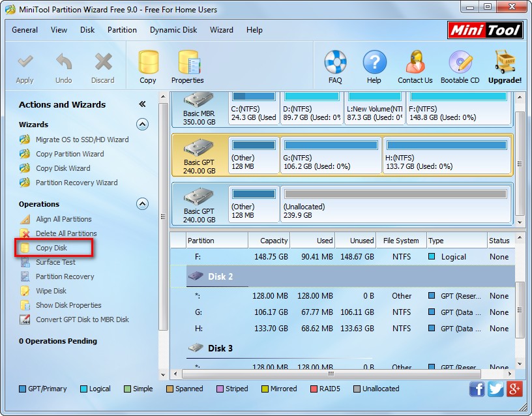
Task: Select the L:New Volume partition block
Action: [x=375, y=109]
